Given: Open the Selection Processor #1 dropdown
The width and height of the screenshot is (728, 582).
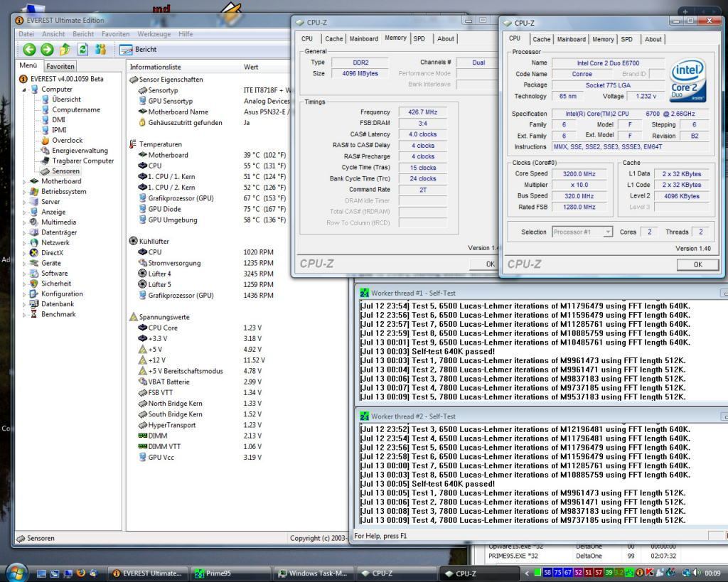Looking at the screenshot, I should pyautogui.click(x=582, y=232).
